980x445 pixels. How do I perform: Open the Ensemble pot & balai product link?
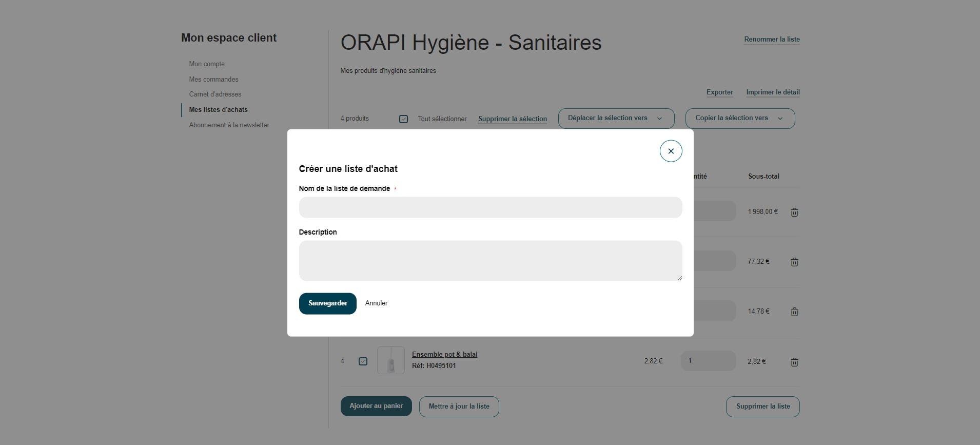(444, 355)
